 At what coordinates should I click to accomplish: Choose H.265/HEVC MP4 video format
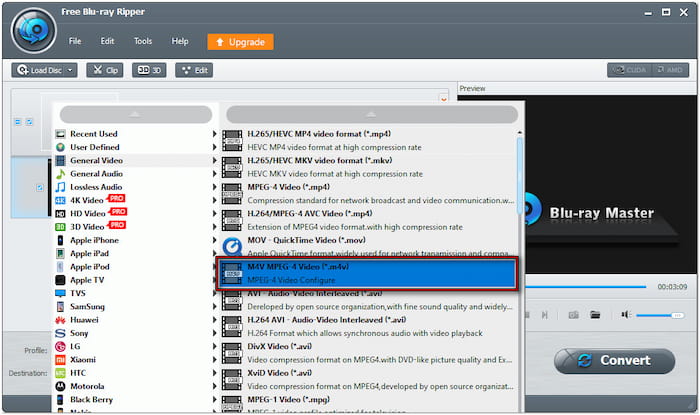tap(368, 140)
